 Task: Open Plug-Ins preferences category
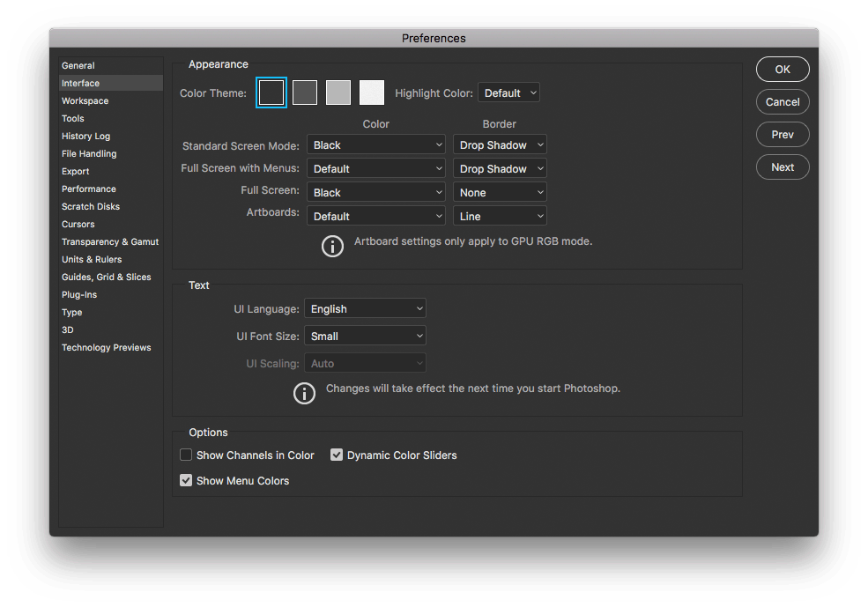111,295
